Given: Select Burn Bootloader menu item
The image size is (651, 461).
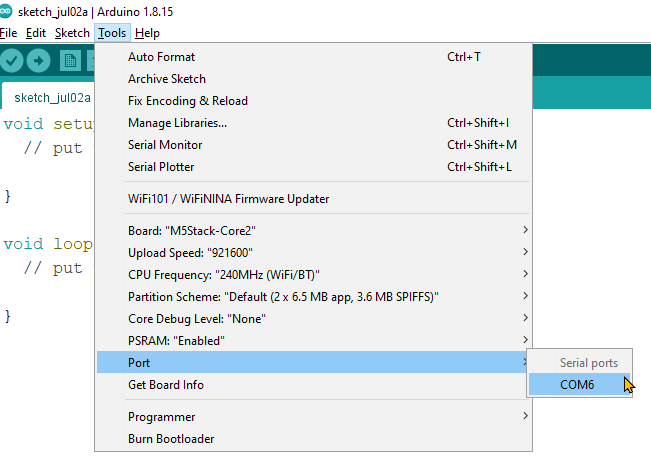Looking at the screenshot, I should coord(314,439).
